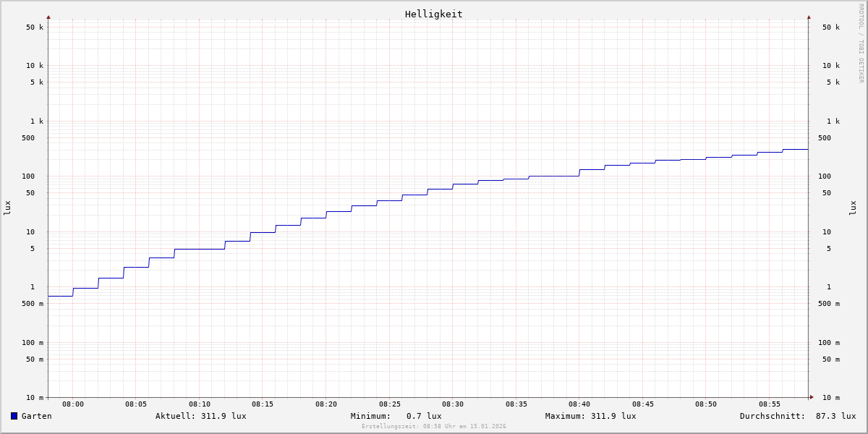Click the 08:45 time axis label

(x=643, y=404)
